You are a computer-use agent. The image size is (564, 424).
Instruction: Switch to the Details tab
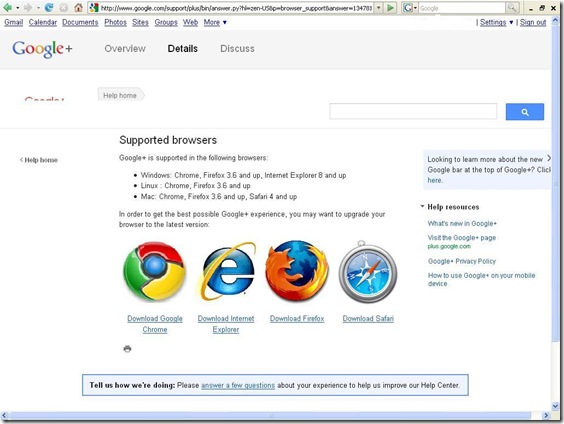[x=183, y=49]
